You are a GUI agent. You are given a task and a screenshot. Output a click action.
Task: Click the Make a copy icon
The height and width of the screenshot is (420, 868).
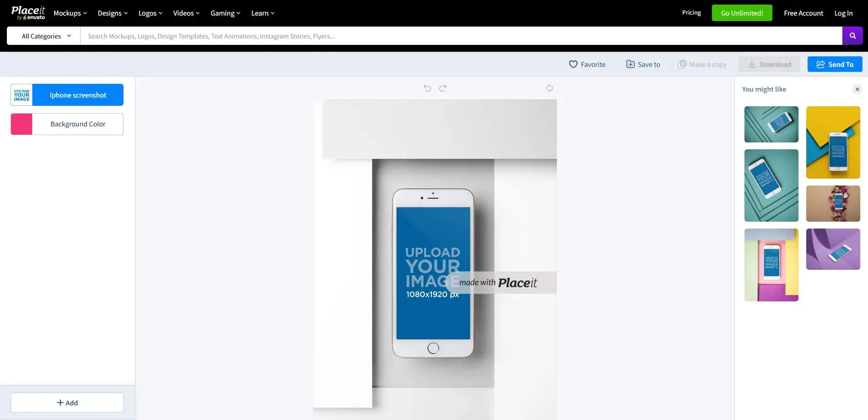tap(682, 64)
